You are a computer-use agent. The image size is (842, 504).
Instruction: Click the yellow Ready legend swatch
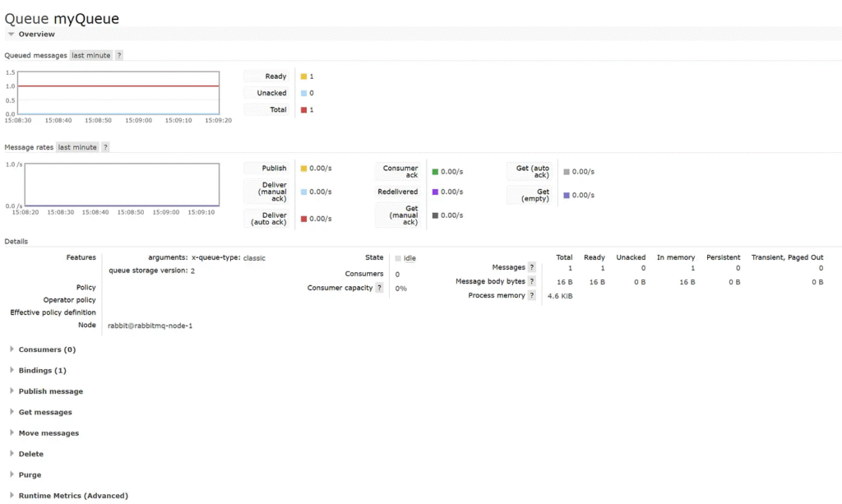[x=303, y=76]
